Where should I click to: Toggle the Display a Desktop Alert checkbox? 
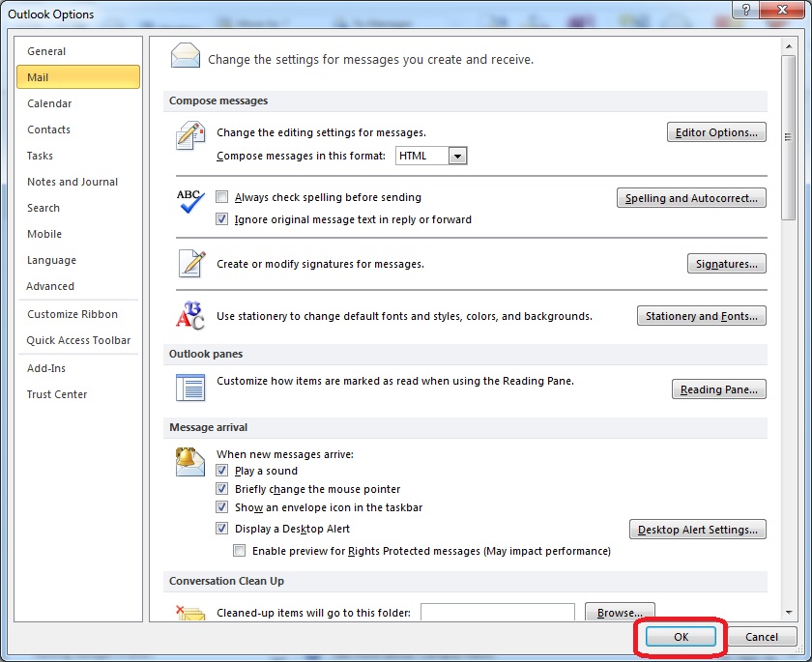(x=222, y=529)
